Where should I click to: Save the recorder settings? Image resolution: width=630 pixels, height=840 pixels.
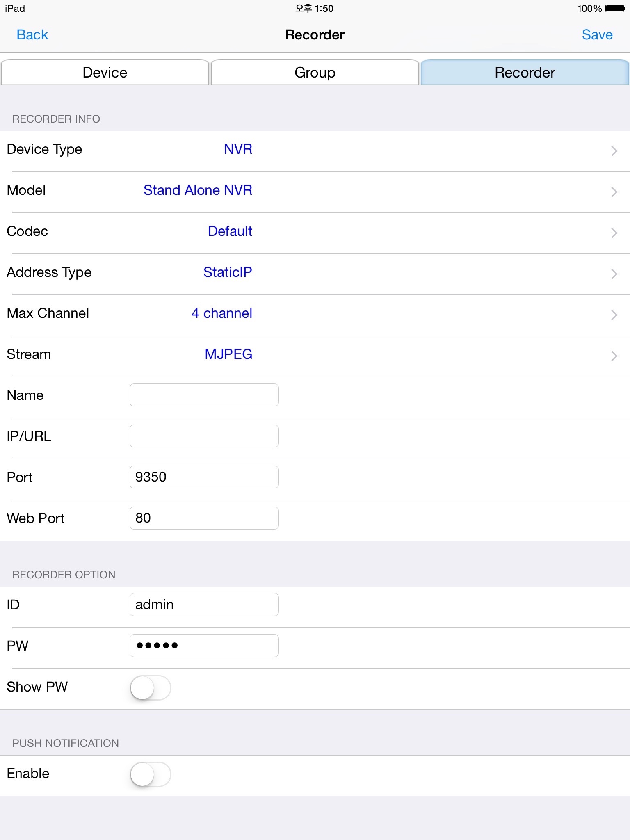coord(597,35)
